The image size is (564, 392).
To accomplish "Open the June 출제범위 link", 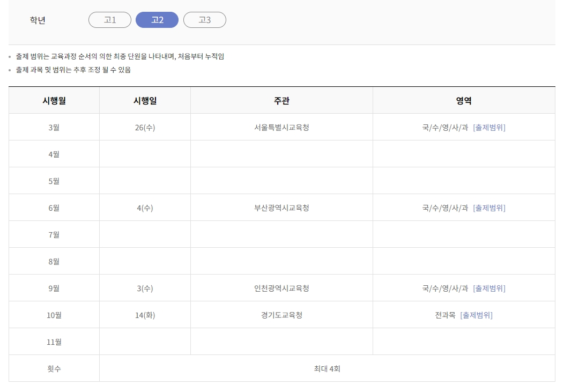I will click(x=488, y=208).
